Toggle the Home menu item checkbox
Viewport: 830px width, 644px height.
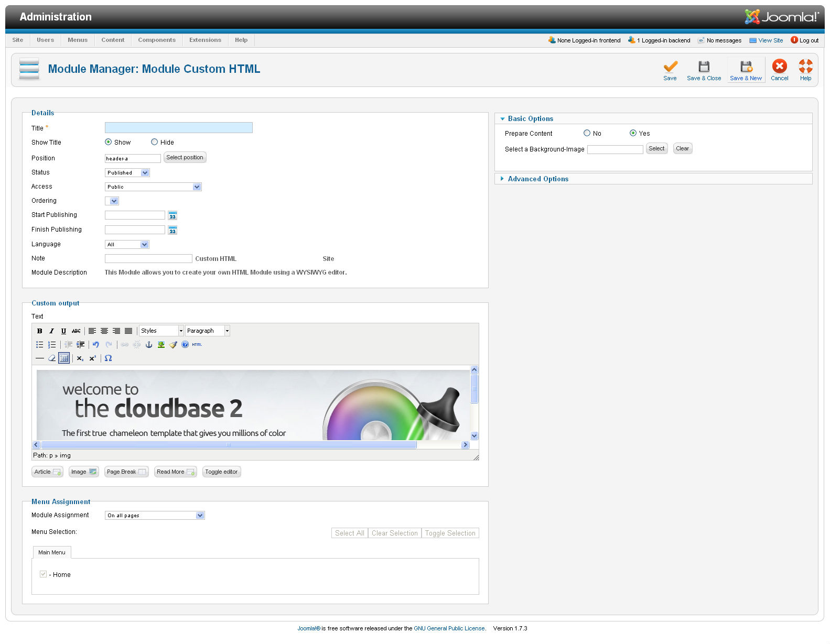(x=43, y=574)
